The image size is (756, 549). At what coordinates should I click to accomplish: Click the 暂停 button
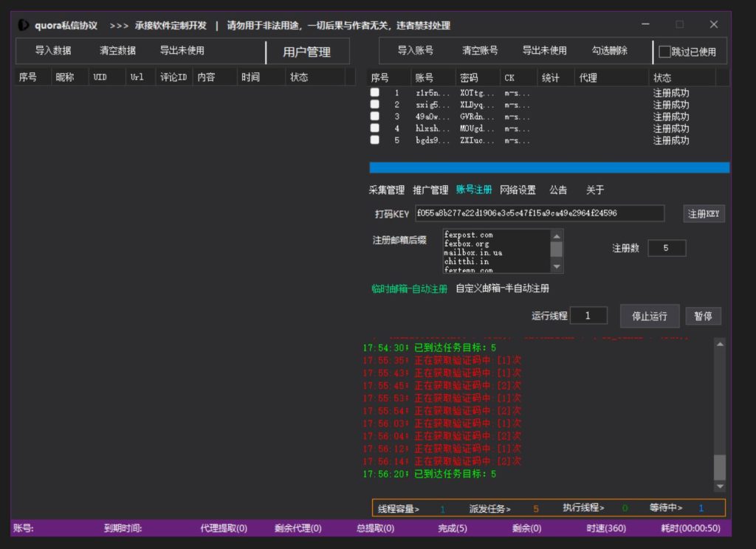point(703,316)
